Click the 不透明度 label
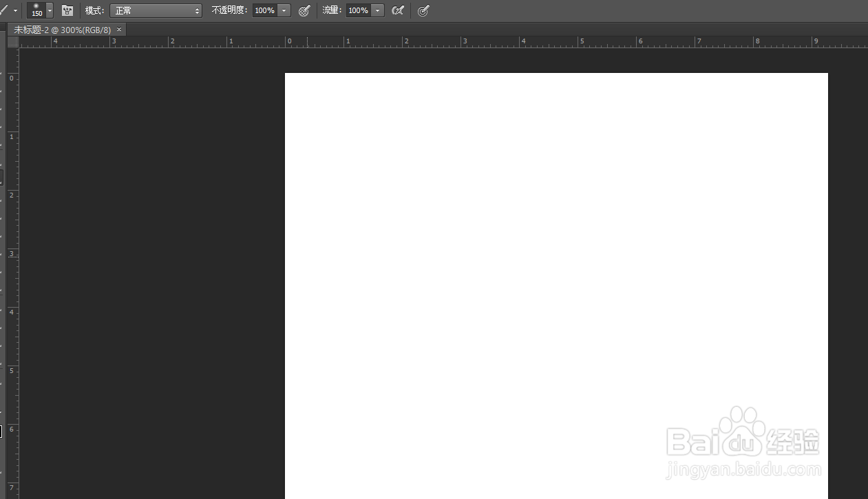This screenshot has height=499, width=868. click(x=231, y=10)
